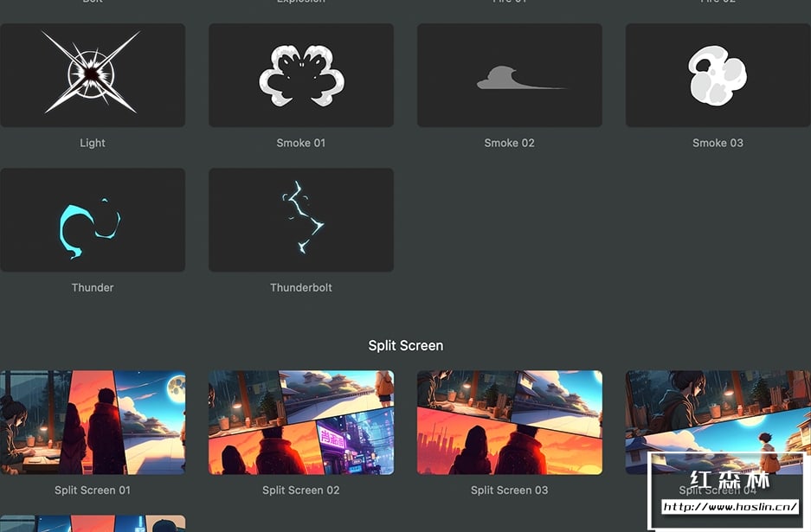811x532 pixels.
Task: Click the "Split Screen 02" label
Action: pos(301,490)
